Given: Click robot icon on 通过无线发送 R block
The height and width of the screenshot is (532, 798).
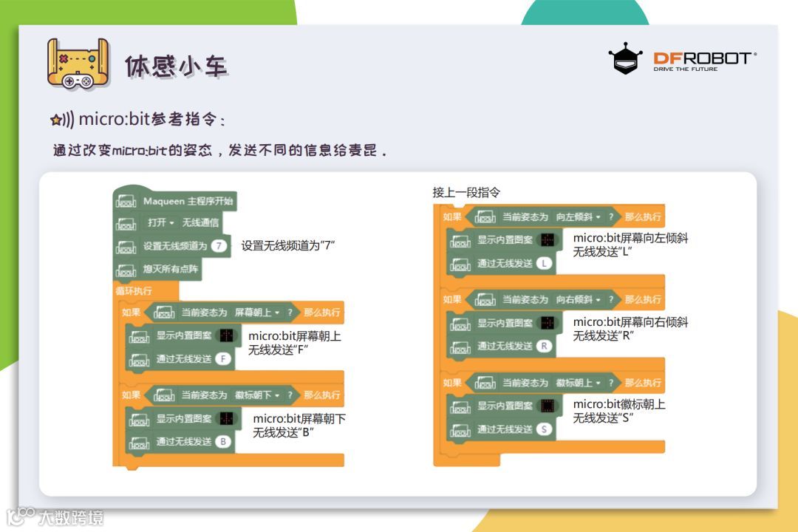Looking at the screenshot, I should coord(460,347).
